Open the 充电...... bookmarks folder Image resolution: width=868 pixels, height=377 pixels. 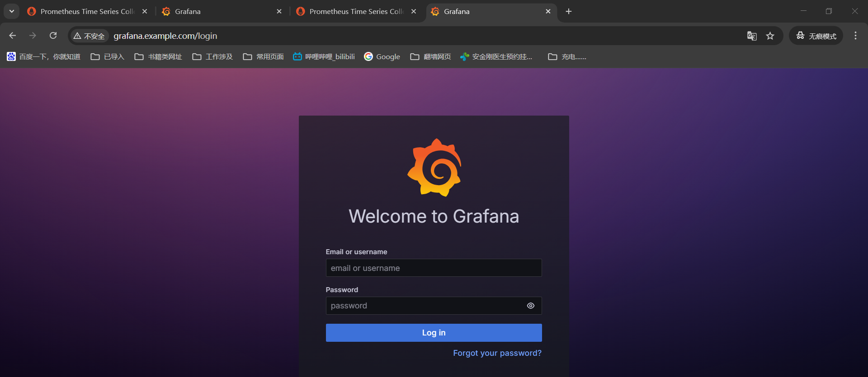click(x=567, y=56)
